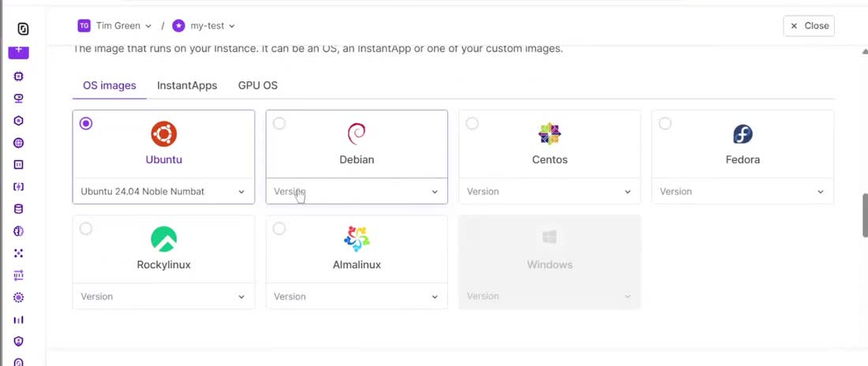The height and width of the screenshot is (366, 868).
Task: Open the shield security sidebar icon
Action: pos(18,342)
